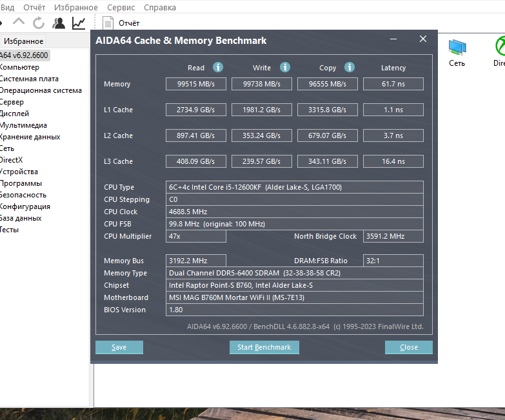Close the Benchmark dialog with X
Viewport: 505px width, 420px height.
click(x=423, y=39)
